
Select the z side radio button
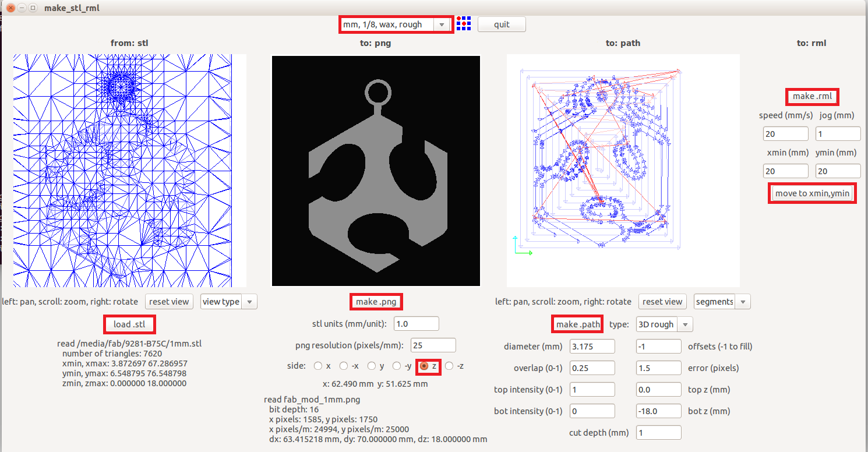pyautogui.click(x=424, y=366)
